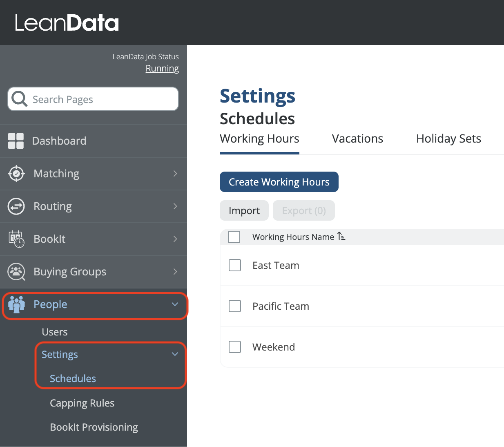This screenshot has height=447, width=504.
Task: Tick the Pacific Team checkbox
Action: pyautogui.click(x=235, y=306)
